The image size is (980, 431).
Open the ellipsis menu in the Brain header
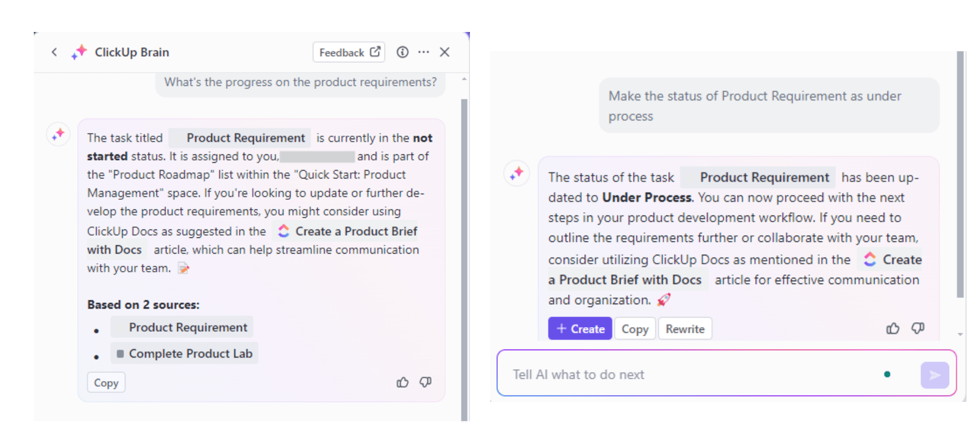pos(424,52)
